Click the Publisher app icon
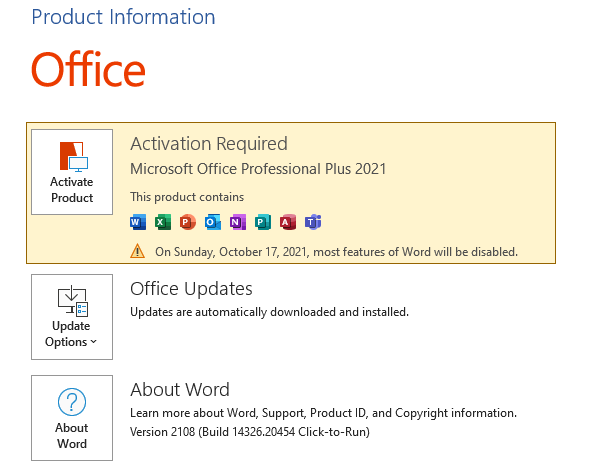Image resolution: width=590 pixels, height=472 pixels. (262, 222)
